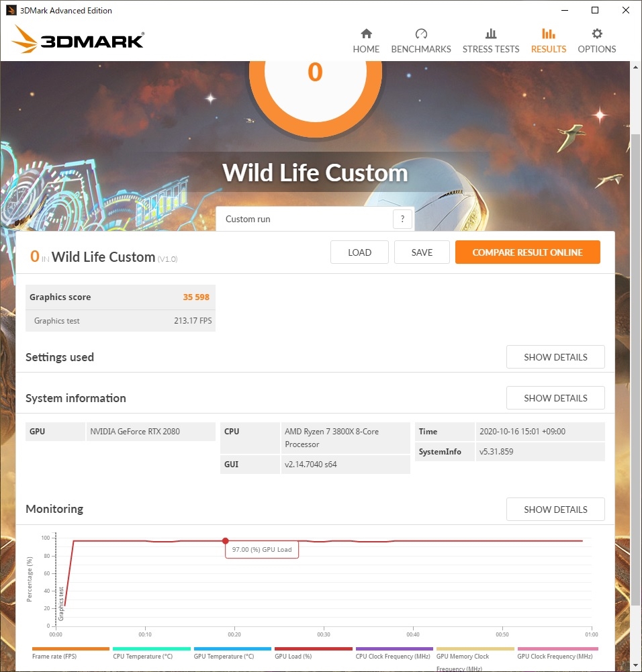Viewport: 642px width, 672px height.
Task: Toggle Frame rate (FPS) legend series
Action: pyautogui.click(x=71, y=654)
